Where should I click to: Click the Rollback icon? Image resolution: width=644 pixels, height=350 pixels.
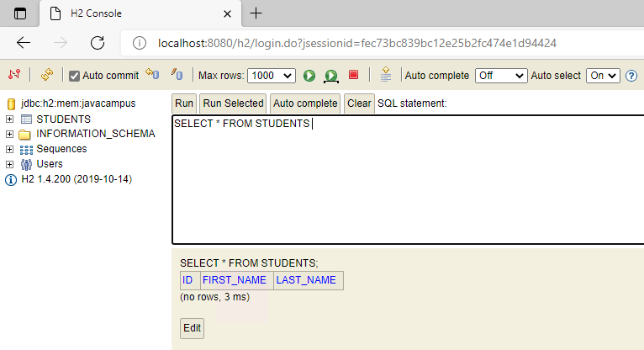[152, 74]
